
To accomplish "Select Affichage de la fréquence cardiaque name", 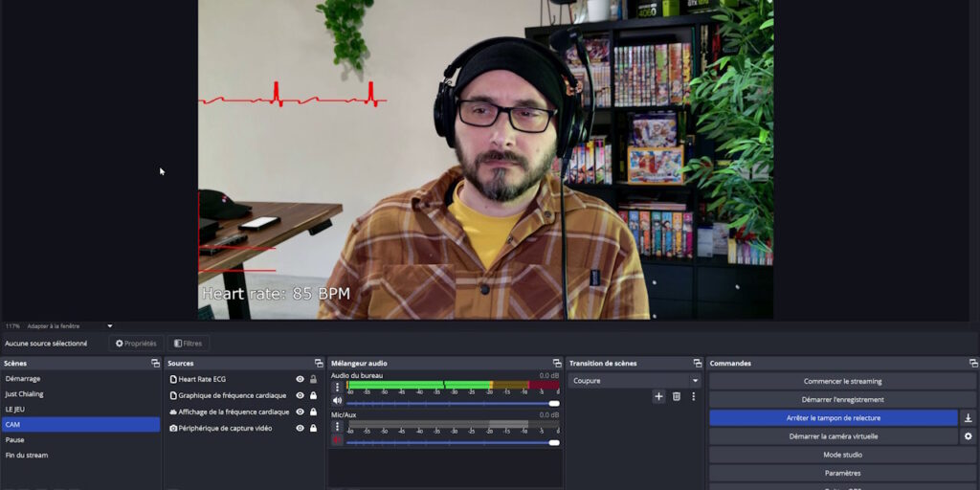I will 234,412.
